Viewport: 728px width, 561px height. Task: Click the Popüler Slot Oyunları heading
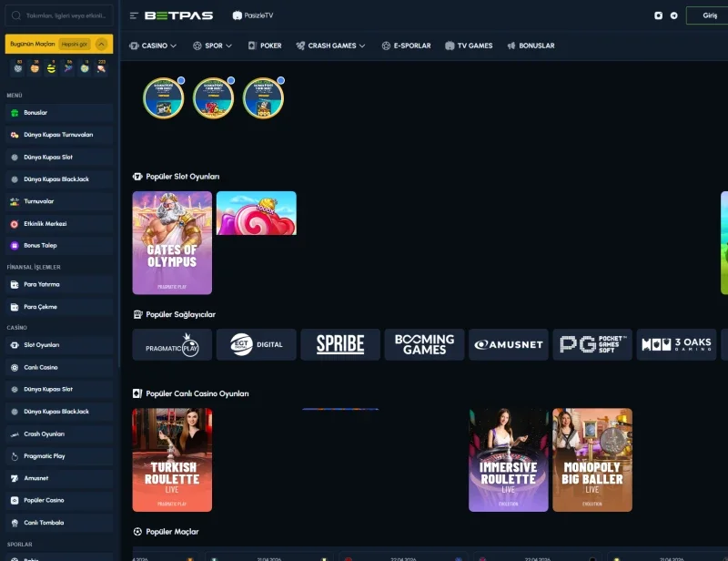[x=183, y=177]
